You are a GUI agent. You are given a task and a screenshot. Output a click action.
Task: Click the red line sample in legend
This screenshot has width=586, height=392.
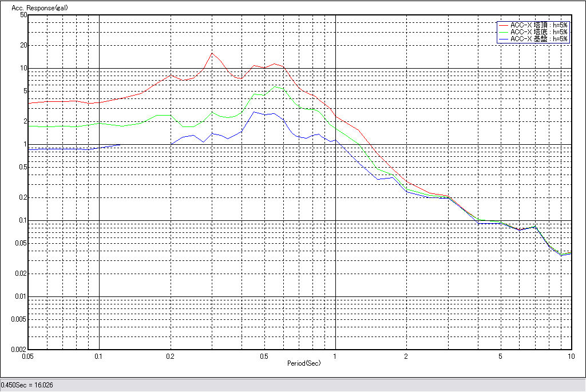click(x=503, y=25)
